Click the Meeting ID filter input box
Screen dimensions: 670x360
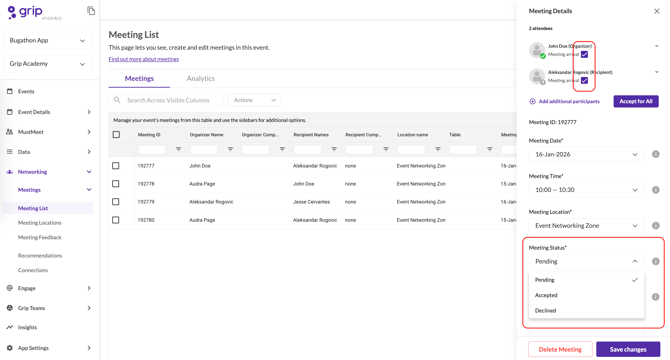[152, 149]
